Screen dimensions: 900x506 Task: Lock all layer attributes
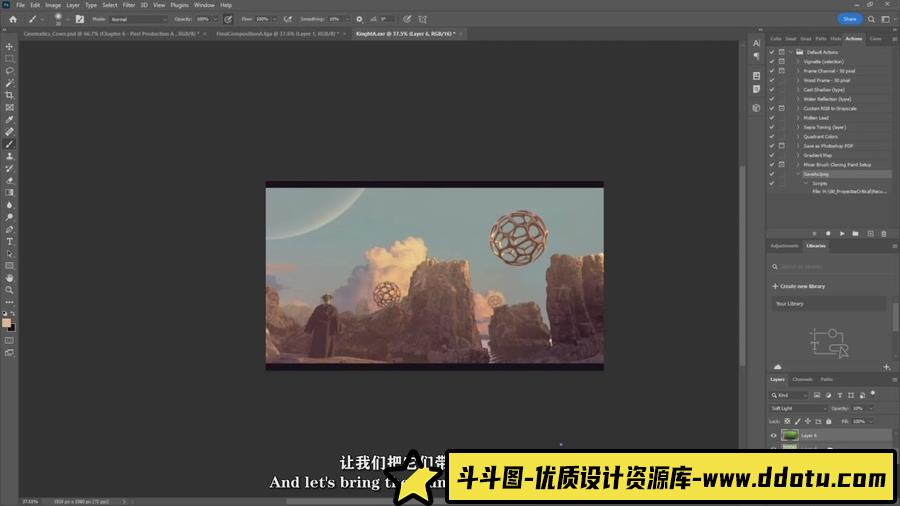click(828, 421)
